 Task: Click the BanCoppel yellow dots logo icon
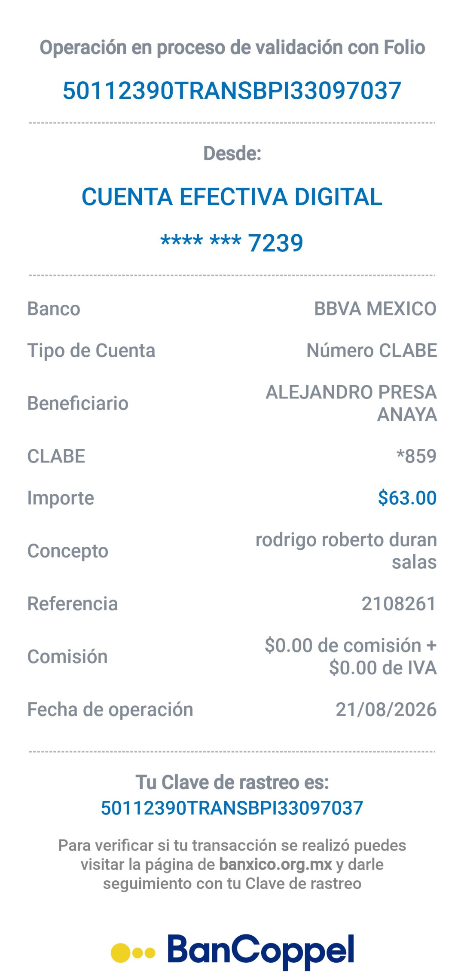point(133,953)
